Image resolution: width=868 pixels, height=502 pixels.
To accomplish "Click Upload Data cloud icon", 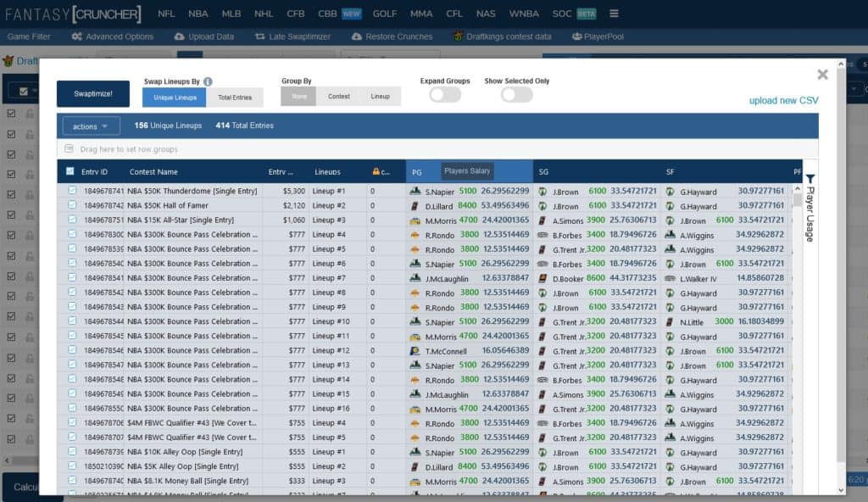I will pyautogui.click(x=179, y=36).
